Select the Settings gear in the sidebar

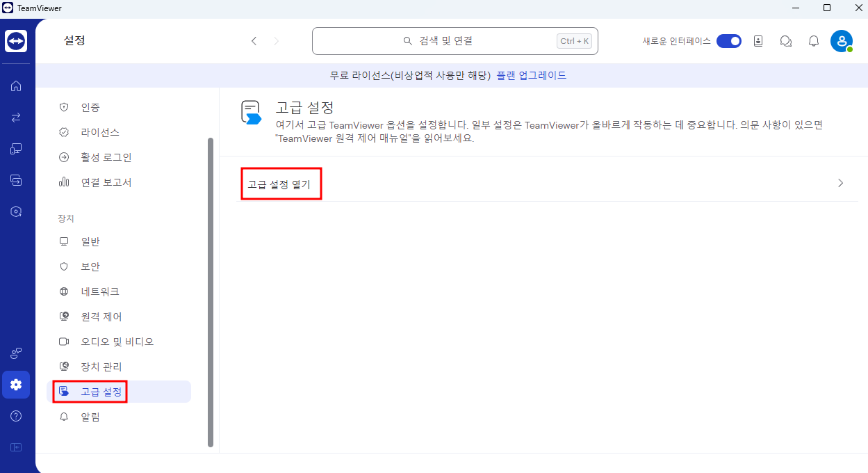coord(16,385)
